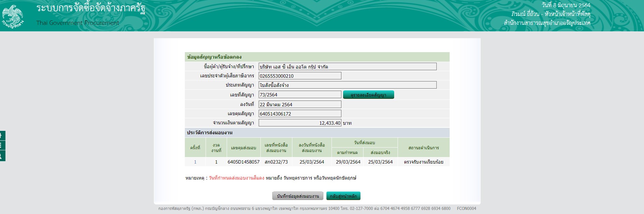The width and height of the screenshot is (644, 214).
Task: Click the Comptroller General garuda logo
Action: [13, 16]
